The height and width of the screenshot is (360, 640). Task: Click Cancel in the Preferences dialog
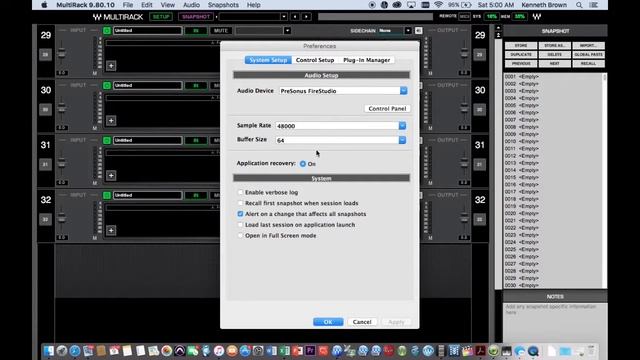click(x=362, y=322)
